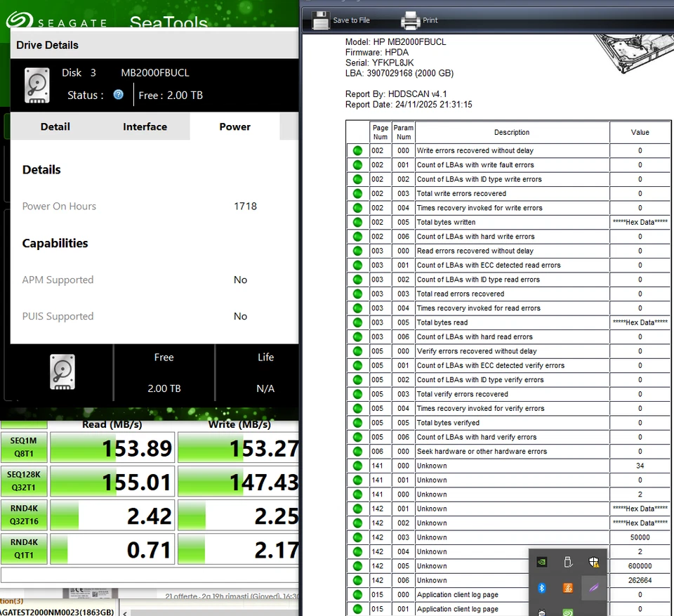Start the RND4K Q1T1 benchmark test

pos(24,549)
